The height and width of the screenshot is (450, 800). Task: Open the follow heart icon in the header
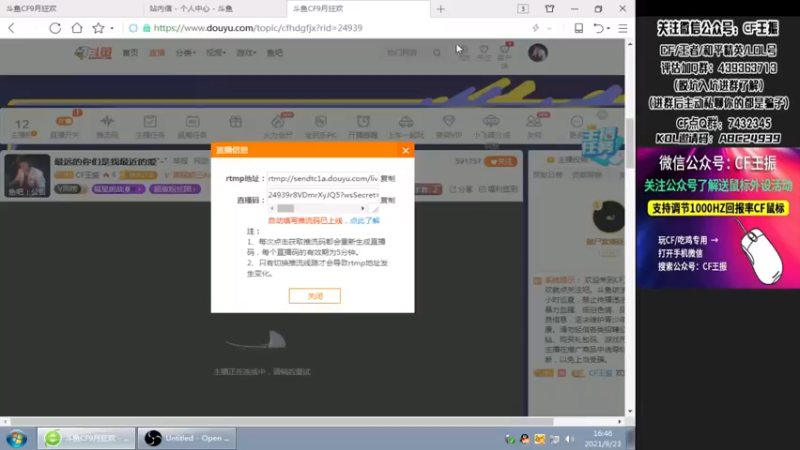[484, 52]
